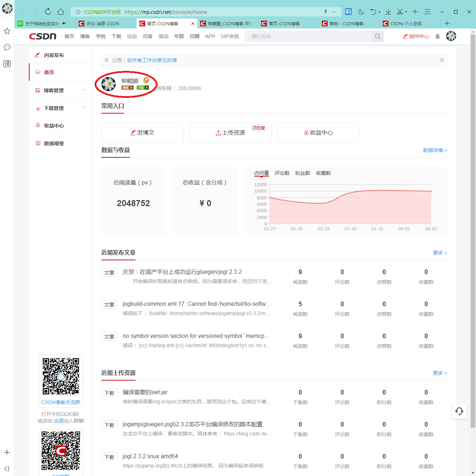Go to browser home page icon
The image size is (476, 476).
click(61, 12)
